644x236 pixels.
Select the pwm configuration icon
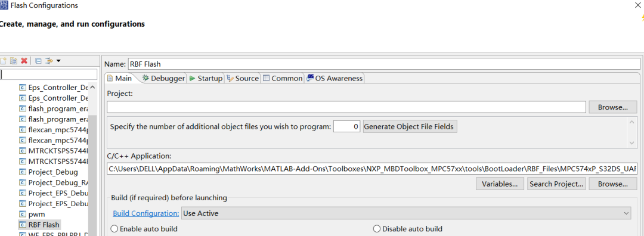click(x=23, y=214)
